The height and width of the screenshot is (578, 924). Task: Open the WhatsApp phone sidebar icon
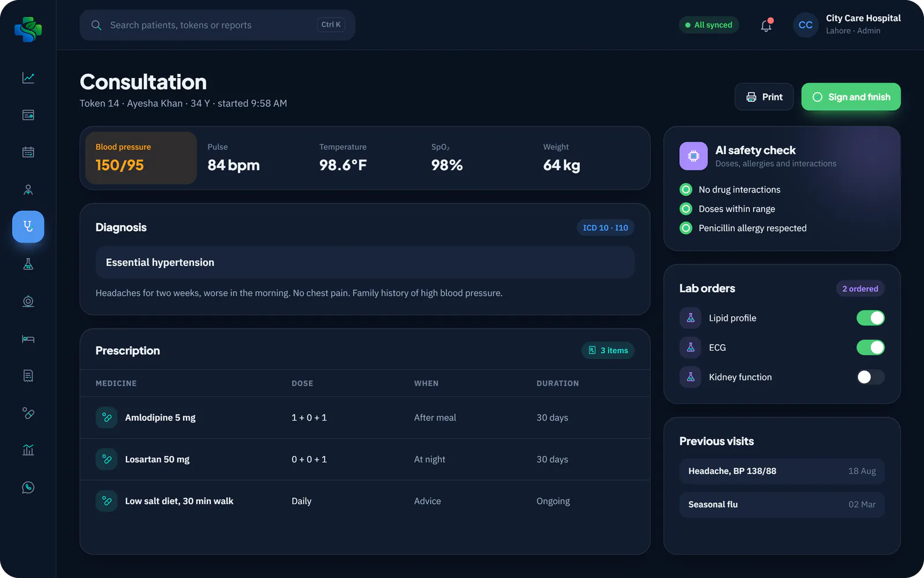click(28, 487)
